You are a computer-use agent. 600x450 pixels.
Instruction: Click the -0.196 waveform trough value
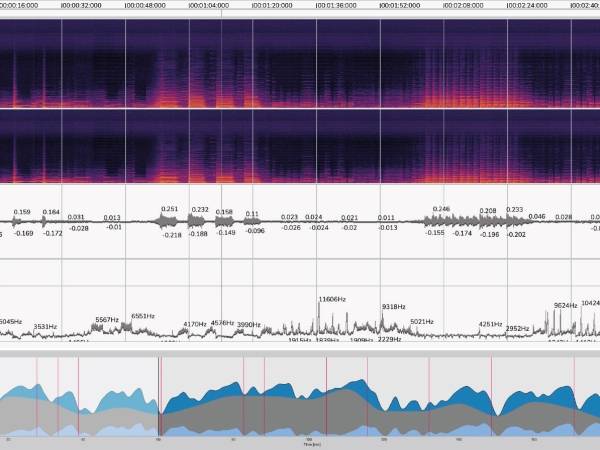[489, 234]
